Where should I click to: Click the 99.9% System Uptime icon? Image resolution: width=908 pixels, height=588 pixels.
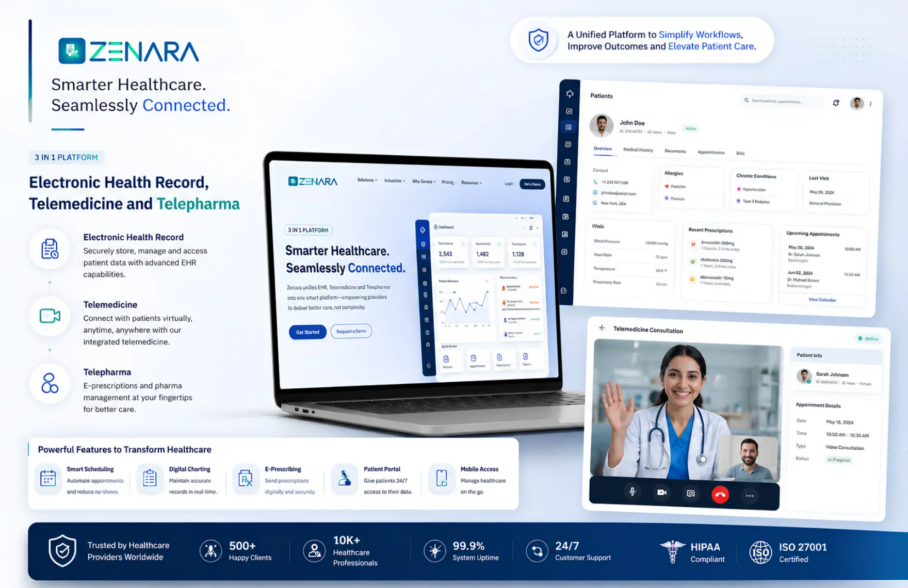pyautogui.click(x=435, y=551)
